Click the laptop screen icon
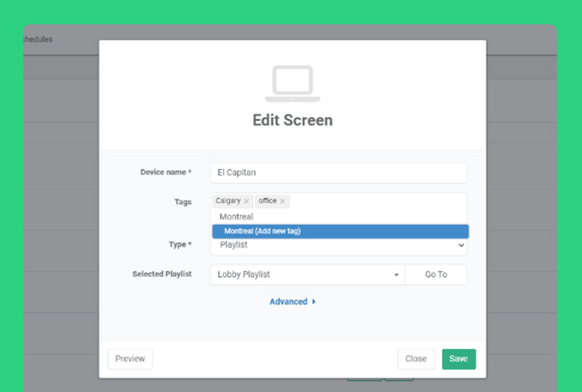The image size is (582, 392). (x=292, y=84)
